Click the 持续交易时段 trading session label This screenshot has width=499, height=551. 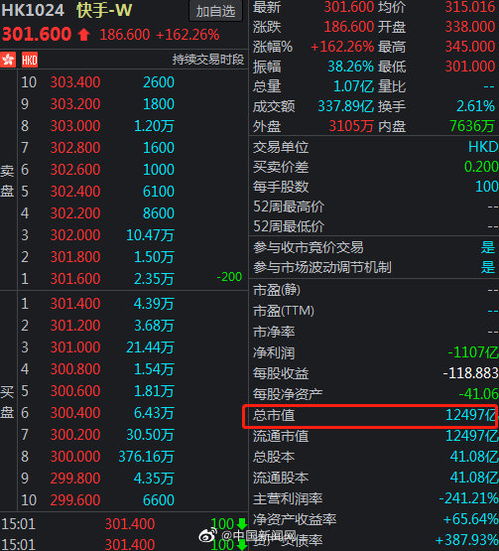click(x=208, y=59)
